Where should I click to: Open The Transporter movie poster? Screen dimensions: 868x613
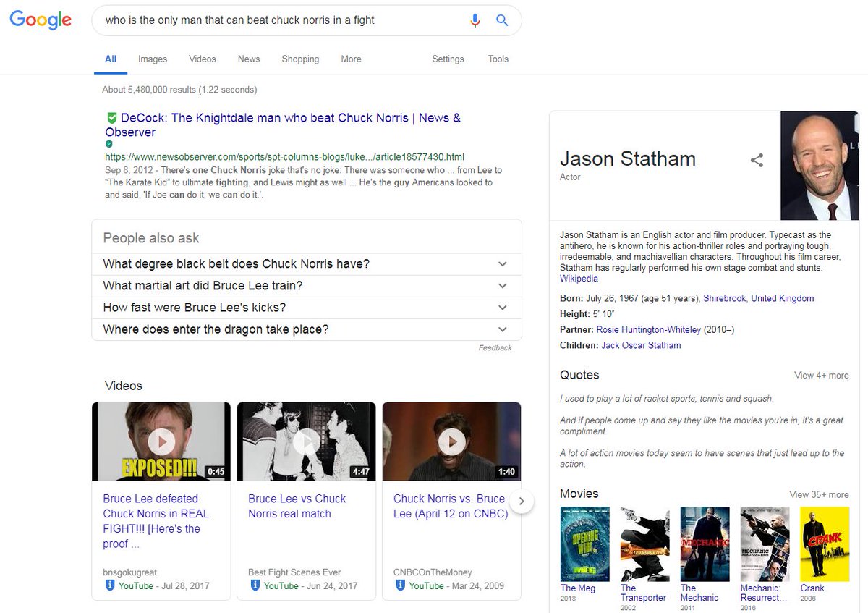645,544
